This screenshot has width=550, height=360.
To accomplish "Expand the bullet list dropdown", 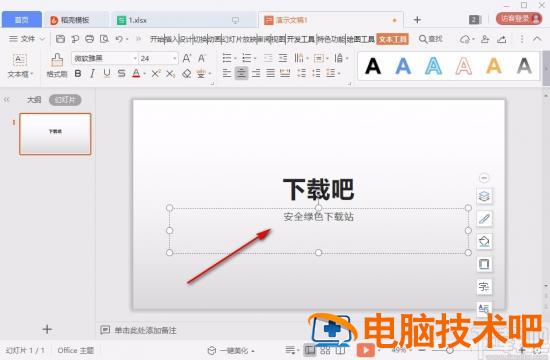I will 235,58.
